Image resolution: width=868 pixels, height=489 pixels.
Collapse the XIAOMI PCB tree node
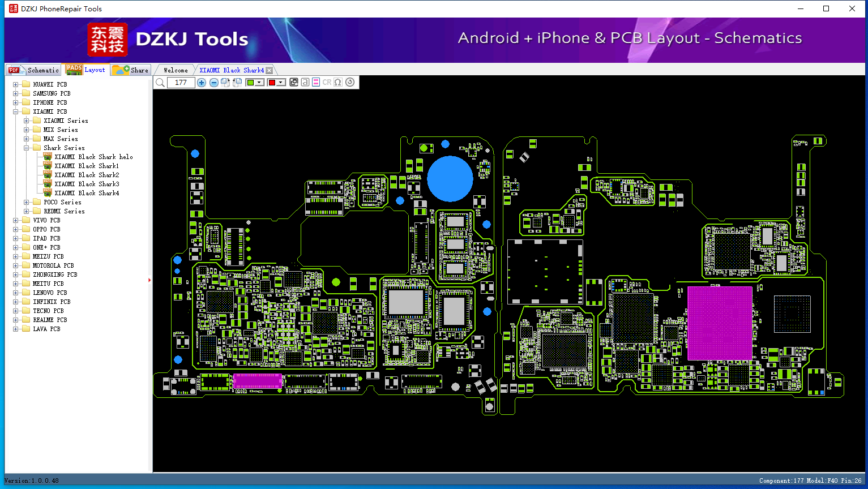(x=16, y=111)
